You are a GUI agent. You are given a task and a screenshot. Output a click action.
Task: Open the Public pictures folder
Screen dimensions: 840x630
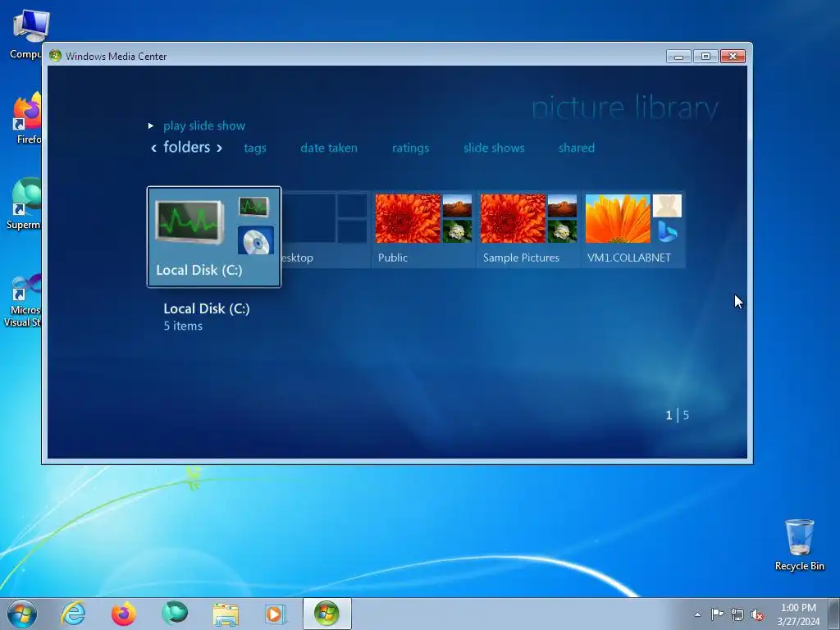click(423, 230)
